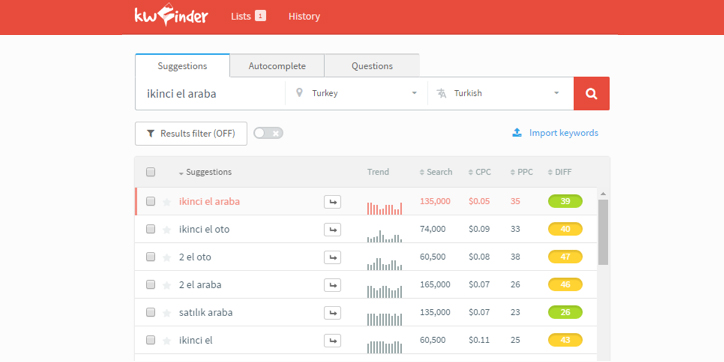The image size is (724, 362).
Task: Open the Turkey location dropdown
Action: click(x=356, y=93)
